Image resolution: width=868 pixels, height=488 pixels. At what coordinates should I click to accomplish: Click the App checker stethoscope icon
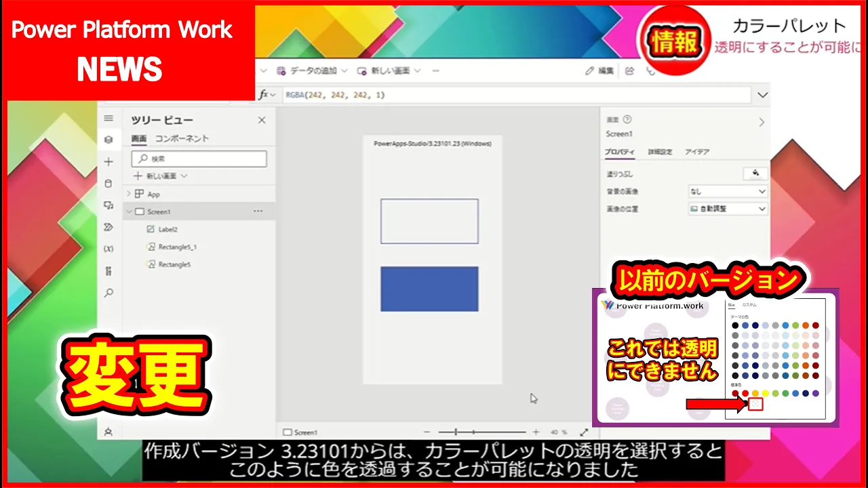coord(651,70)
